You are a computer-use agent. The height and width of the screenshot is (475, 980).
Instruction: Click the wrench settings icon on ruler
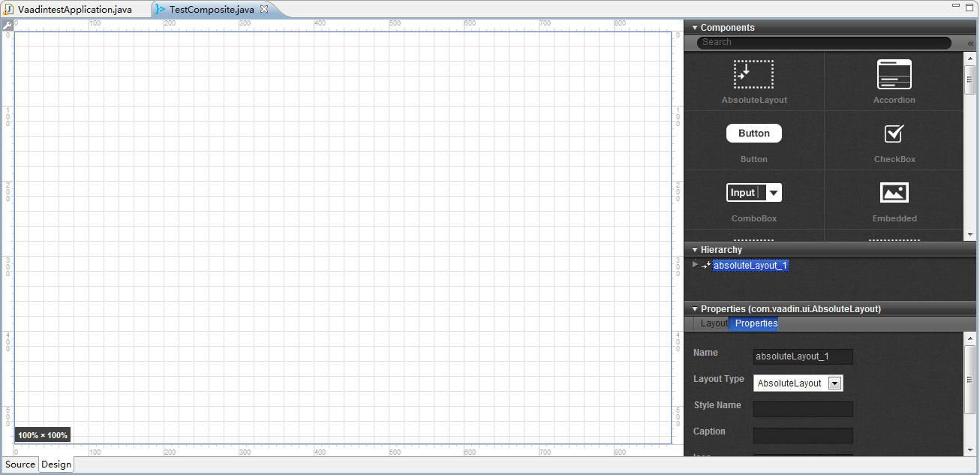point(7,25)
